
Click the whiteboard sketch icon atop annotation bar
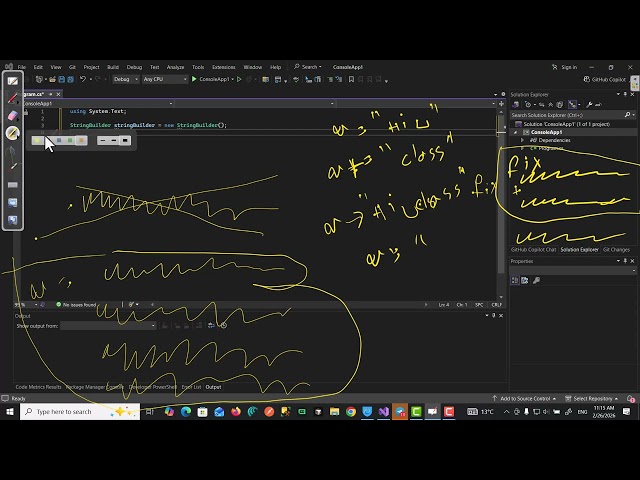tap(13, 81)
